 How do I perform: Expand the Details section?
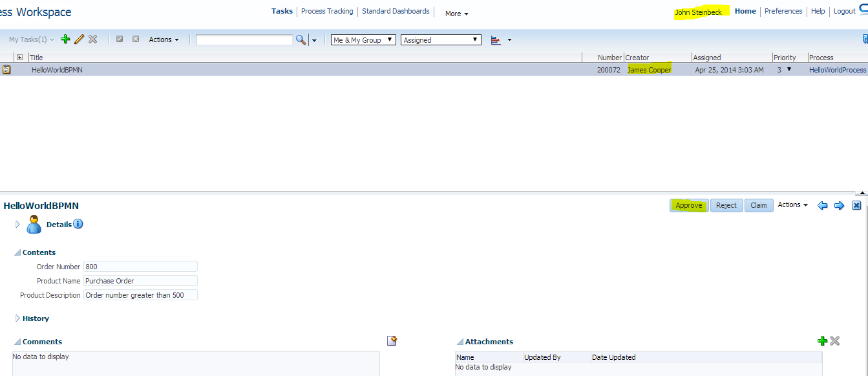(x=17, y=224)
